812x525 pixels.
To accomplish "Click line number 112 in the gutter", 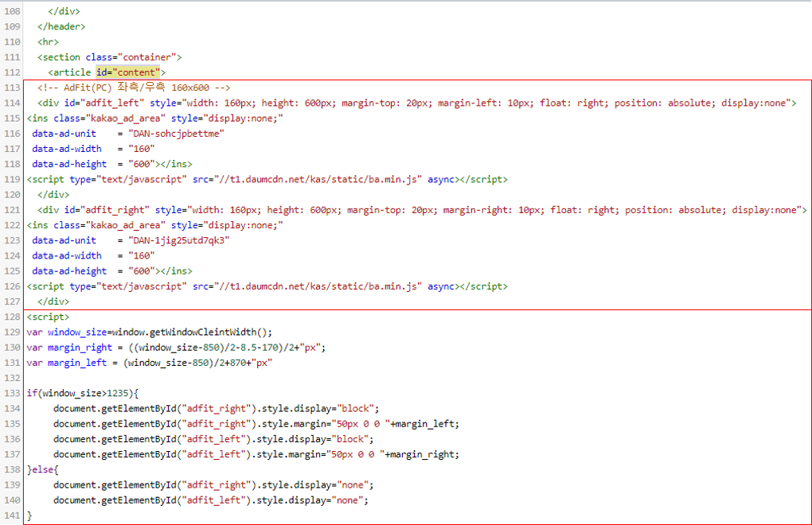I will [x=12, y=72].
